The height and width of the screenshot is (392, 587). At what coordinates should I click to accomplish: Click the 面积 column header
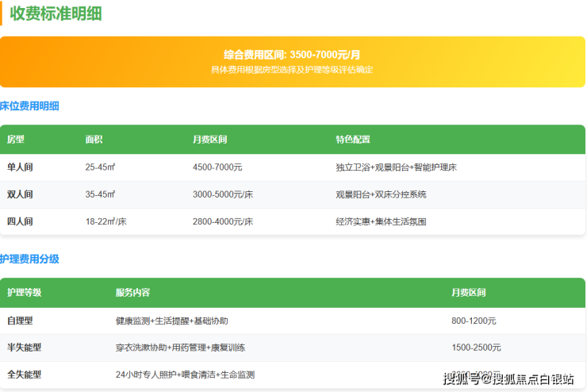[94, 140]
